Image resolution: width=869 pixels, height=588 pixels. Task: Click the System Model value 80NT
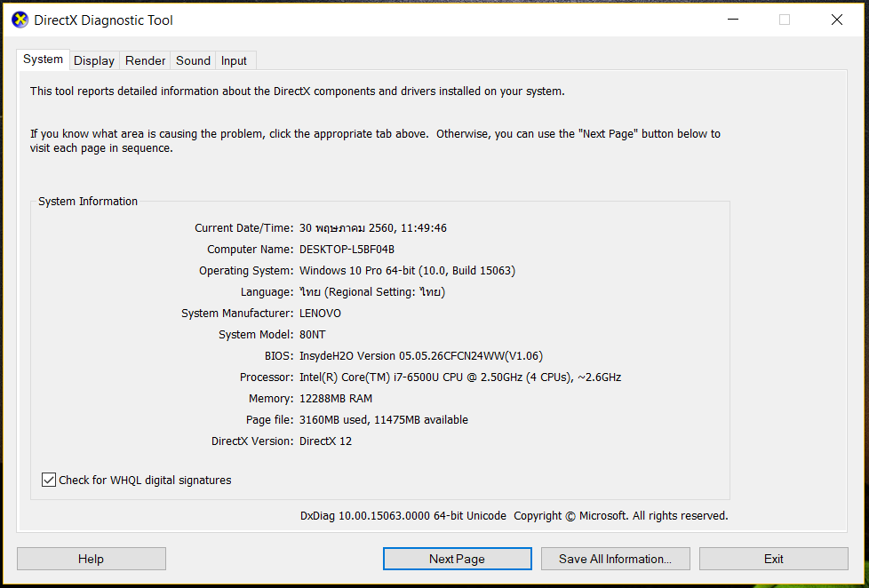pyautogui.click(x=313, y=335)
